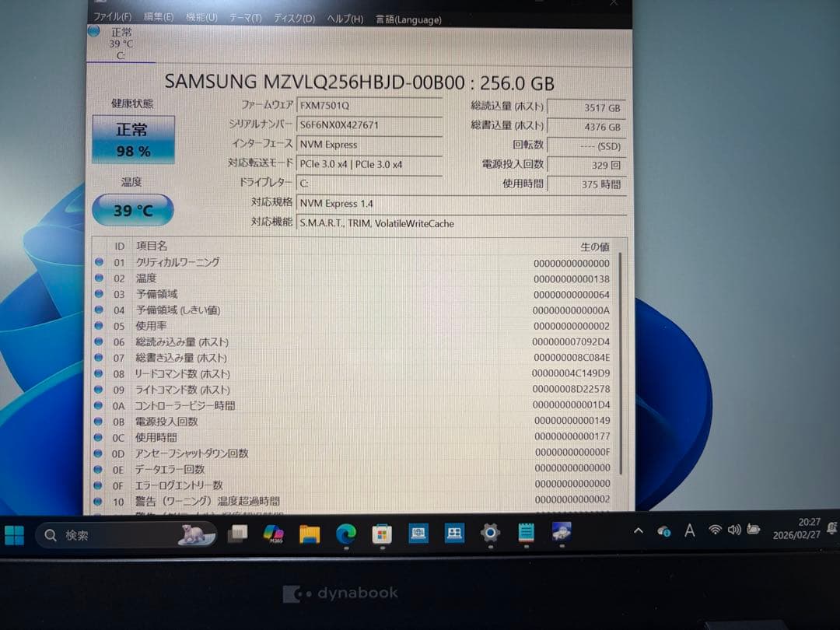Click the blue status indicator next to 温度
The image size is (840, 630).
point(99,278)
